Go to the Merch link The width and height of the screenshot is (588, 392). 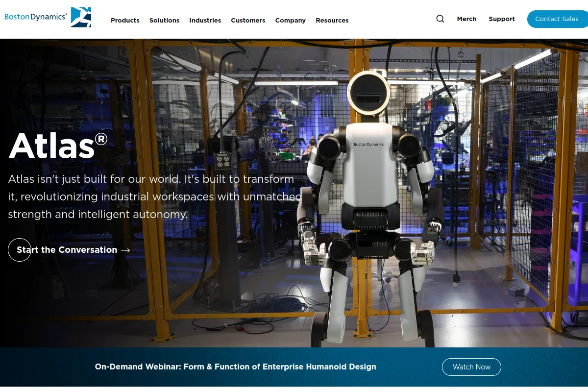pyautogui.click(x=466, y=19)
